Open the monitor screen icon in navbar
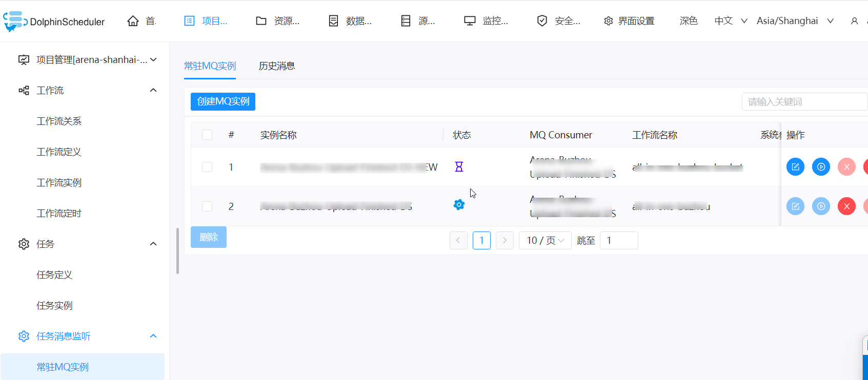Viewport: 868px width, 380px height. (470, 21)
